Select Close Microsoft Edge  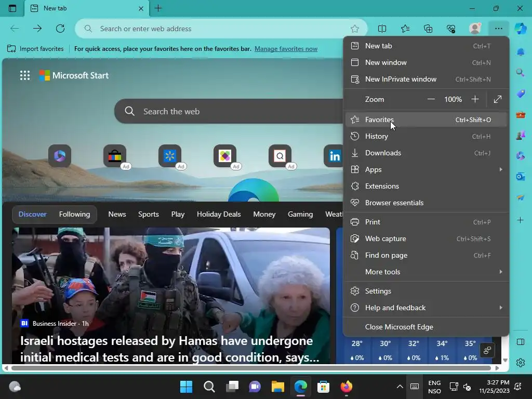pos(426,327)
